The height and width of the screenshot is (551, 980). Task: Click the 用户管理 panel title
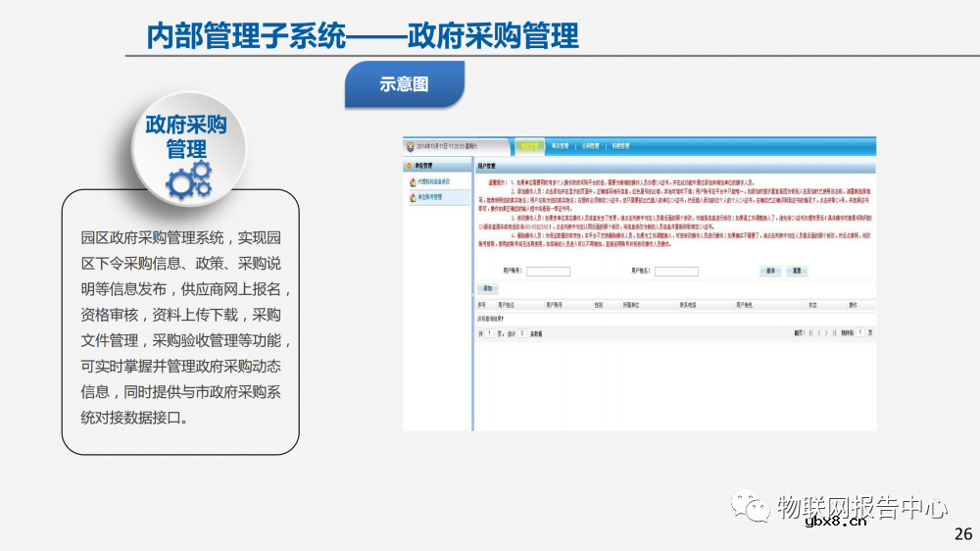[487, 167]
